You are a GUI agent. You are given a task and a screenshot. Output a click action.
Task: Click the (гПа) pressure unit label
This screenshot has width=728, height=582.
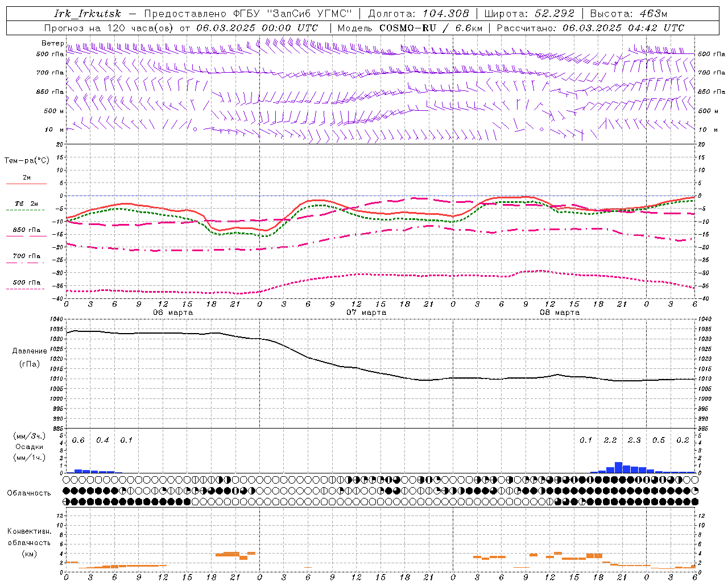coord(30,364)
